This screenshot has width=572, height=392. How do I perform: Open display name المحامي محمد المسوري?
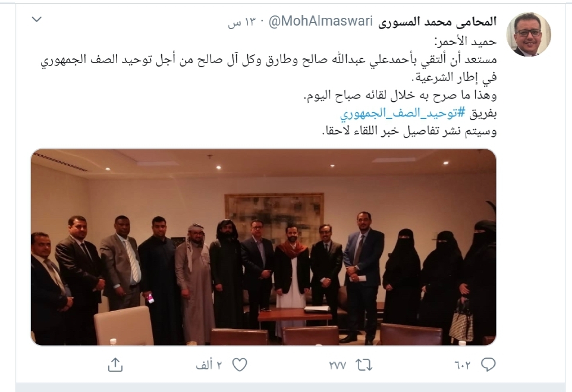[x=438, y=21]
